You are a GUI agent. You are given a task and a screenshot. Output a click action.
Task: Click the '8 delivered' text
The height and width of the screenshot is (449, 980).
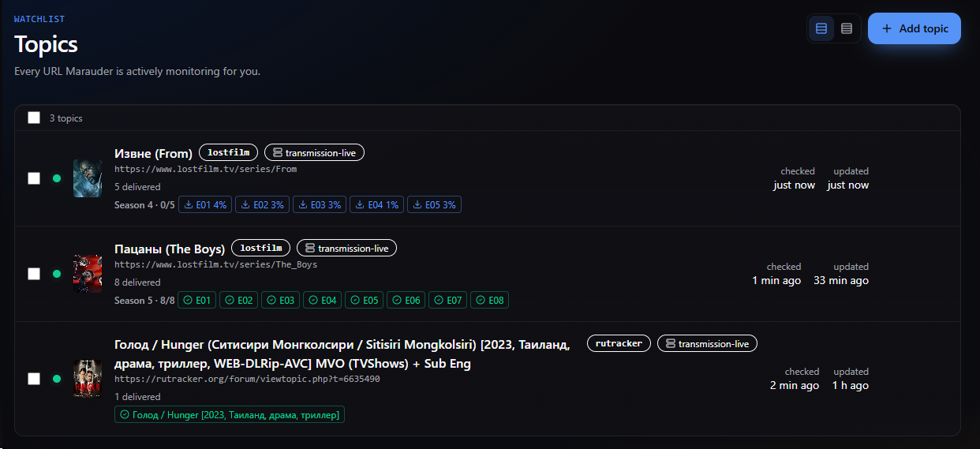tap(137, 282)
